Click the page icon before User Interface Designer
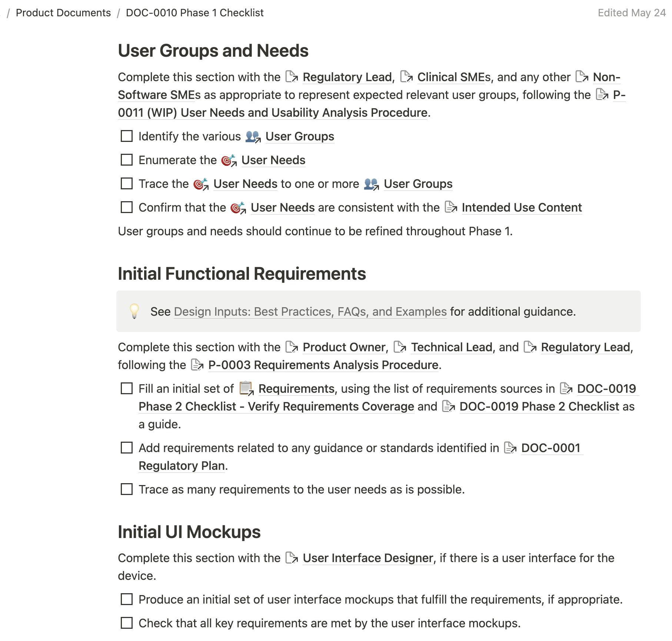 coord(292,558)
